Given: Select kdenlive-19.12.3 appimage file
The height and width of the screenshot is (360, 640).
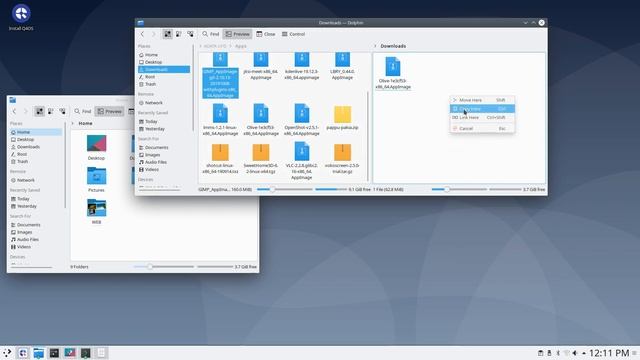Looking at the screenshot, I should point(302,66).
